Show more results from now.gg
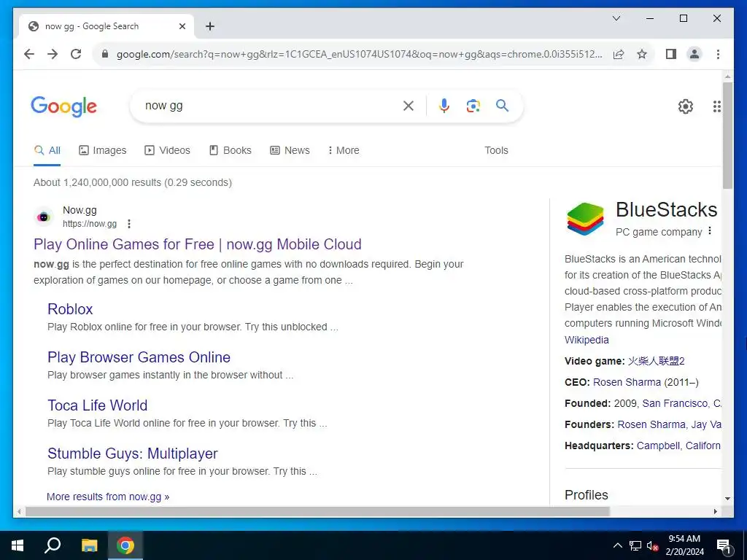 pyautogui.click(x=108, y=497)
